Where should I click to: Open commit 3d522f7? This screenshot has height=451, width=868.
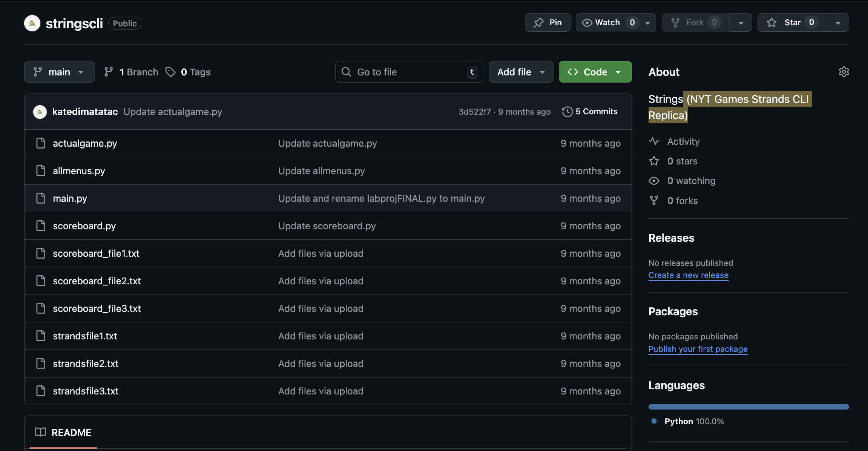(475, 112)
